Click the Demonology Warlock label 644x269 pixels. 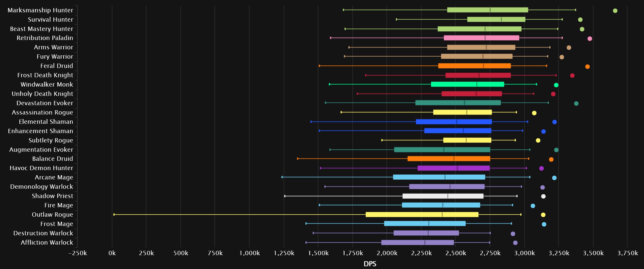pos(42,187)
